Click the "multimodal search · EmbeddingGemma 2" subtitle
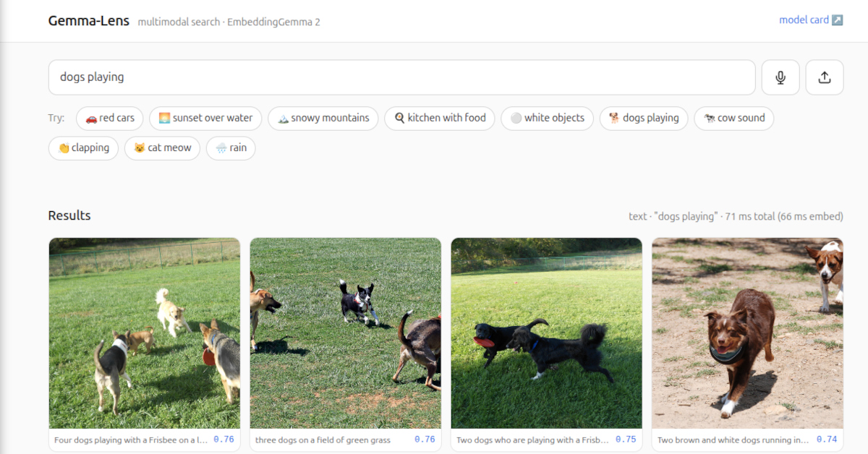Screen dimensions: 868x454 [229, 22]
